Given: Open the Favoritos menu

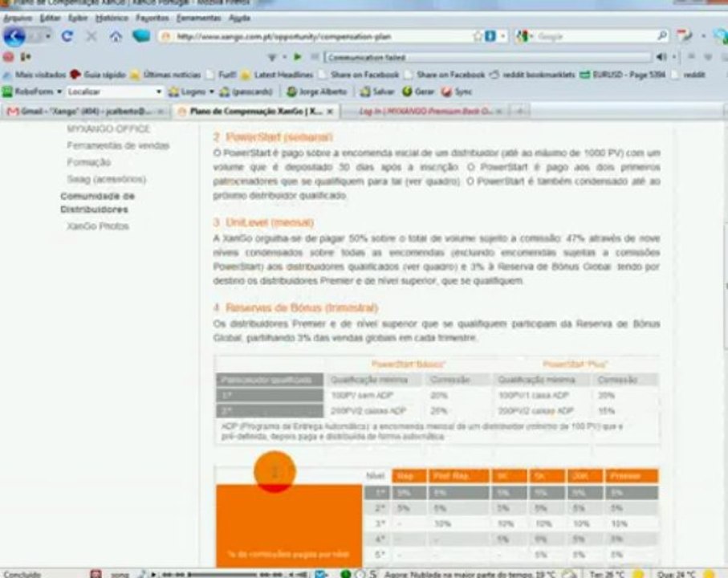Looking at the screenshot, I should coord(153,18).
